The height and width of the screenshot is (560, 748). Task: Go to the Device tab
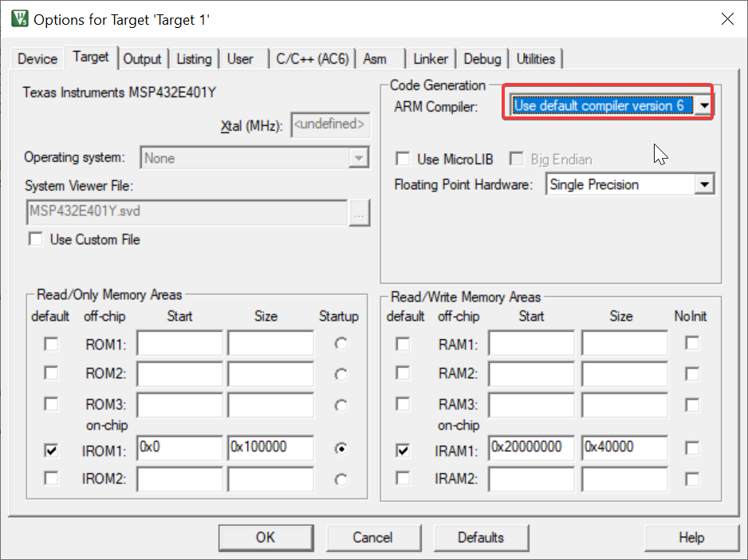coord(36,58)
